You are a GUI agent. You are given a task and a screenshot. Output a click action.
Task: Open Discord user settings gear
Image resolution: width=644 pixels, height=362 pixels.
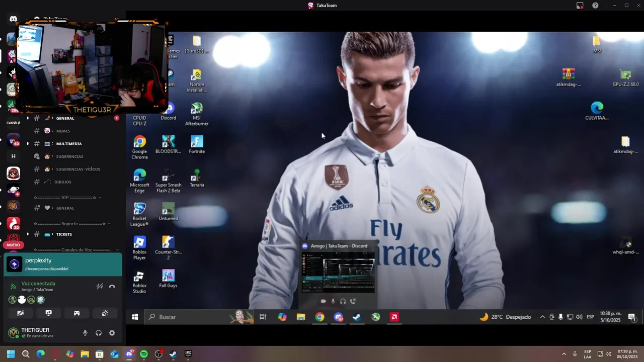pyautogui.click(x=112, y=333)
